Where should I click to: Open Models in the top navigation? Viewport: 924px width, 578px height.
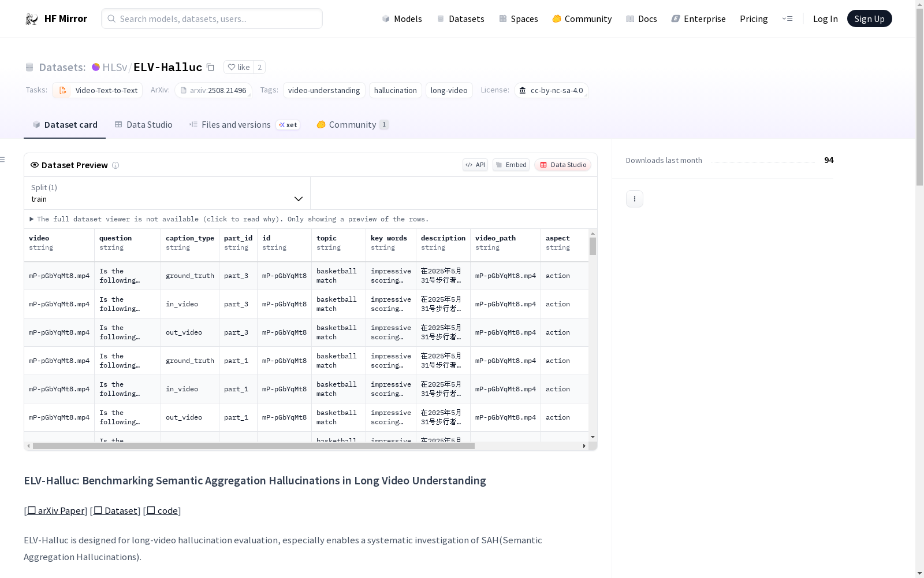(x=402, y=18)
